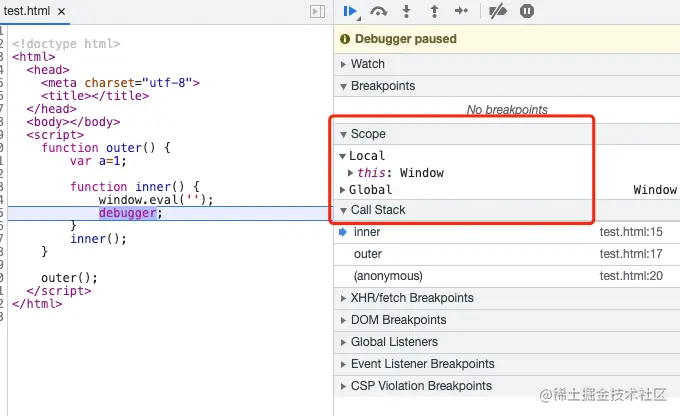Deactivate breakpoints icon in debugger toolbar

[497, 11]
